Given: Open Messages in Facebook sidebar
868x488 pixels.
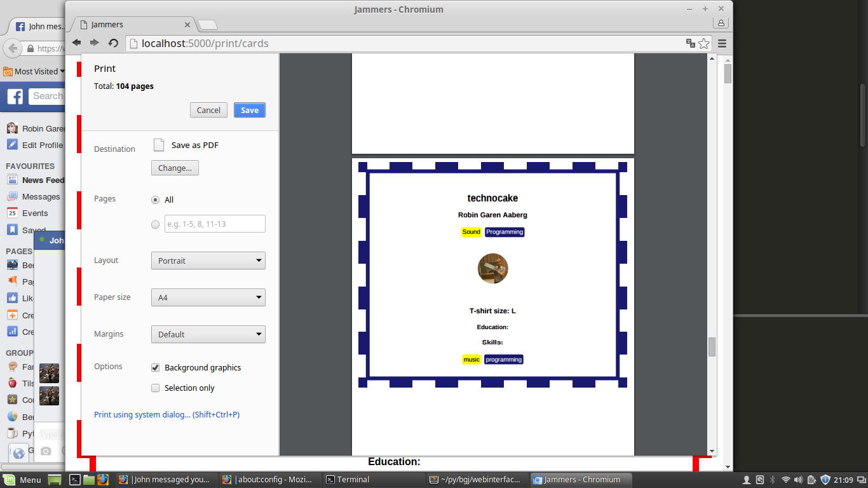Looking at the screenshot, I should (41, 197).
